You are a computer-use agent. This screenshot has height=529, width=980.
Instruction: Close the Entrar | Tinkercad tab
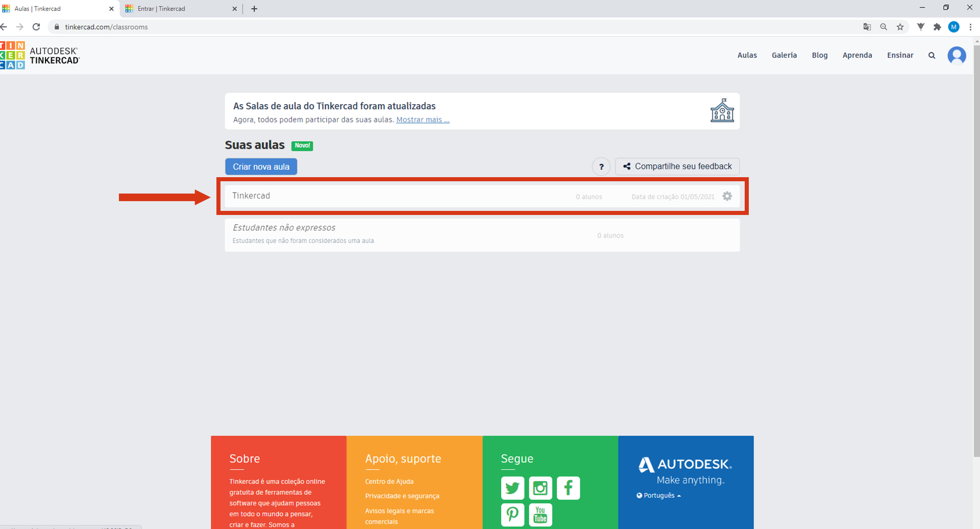click(x=234, y=9)
